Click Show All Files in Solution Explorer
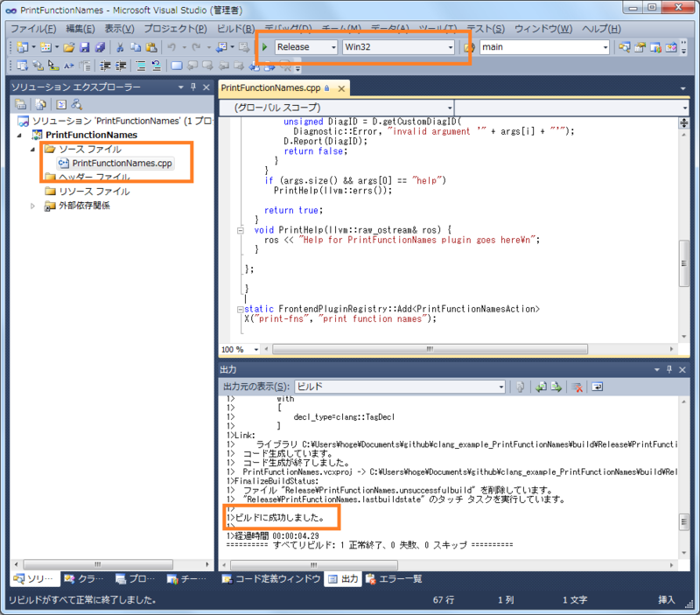Image resolution: width=700 pixels, height=615 pixels. 40,104
